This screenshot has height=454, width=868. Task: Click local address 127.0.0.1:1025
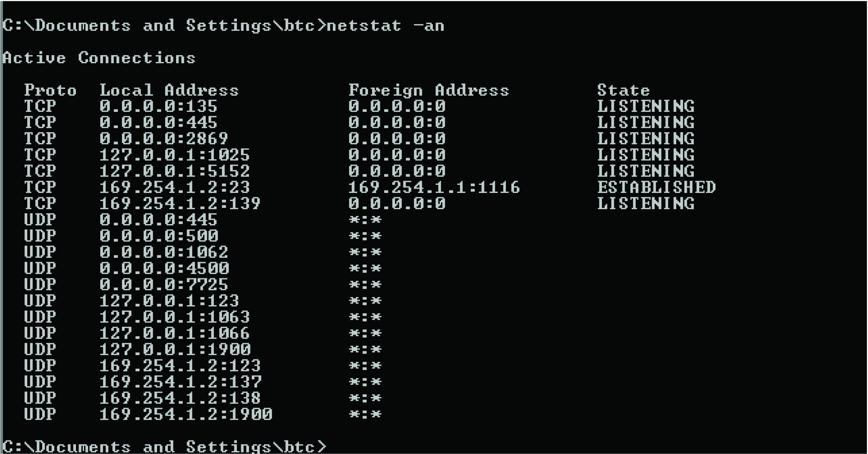point(175,155)
